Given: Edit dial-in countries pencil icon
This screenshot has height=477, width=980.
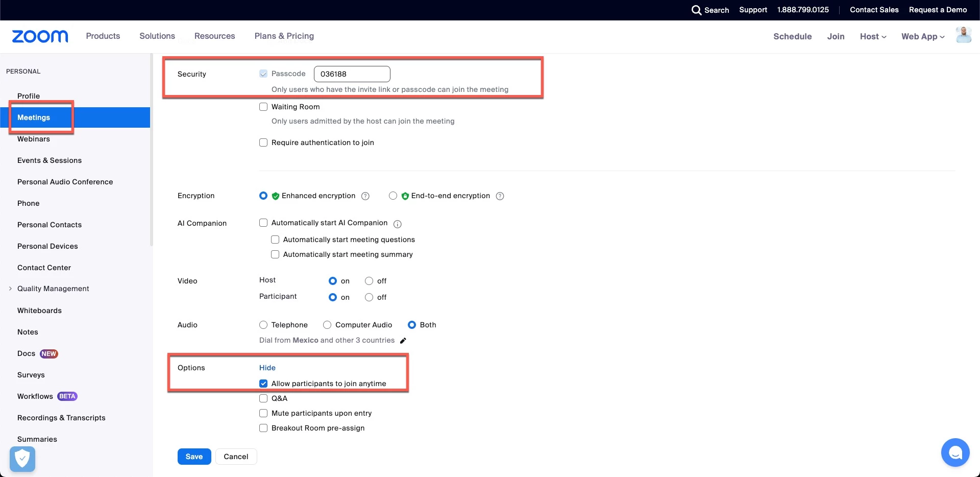Looking at the screenshot, I should point(403,341).
